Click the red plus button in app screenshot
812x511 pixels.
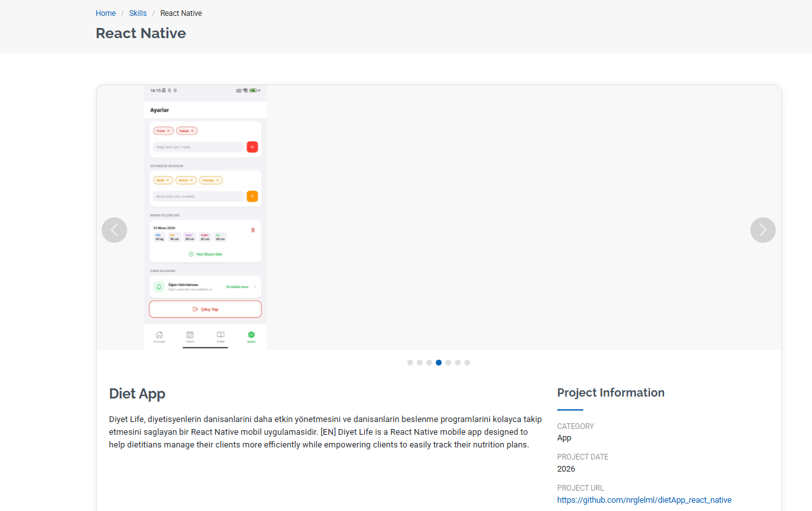point(252,147)
